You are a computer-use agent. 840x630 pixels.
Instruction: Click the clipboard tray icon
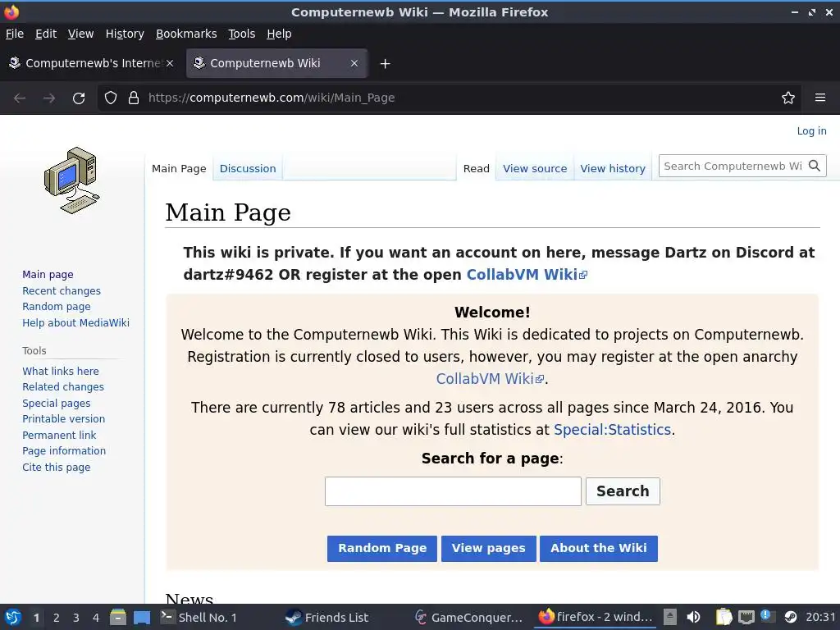[724, 617]
